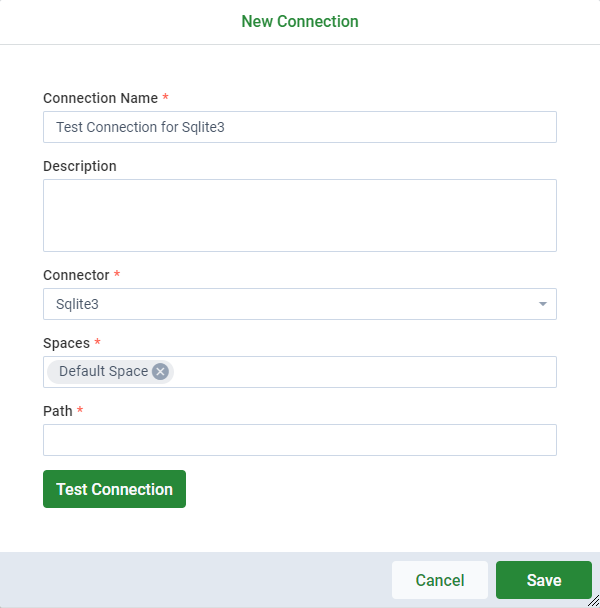
Task: Click the Path field label
Action: pyautogui.click(x=58, y=411)
